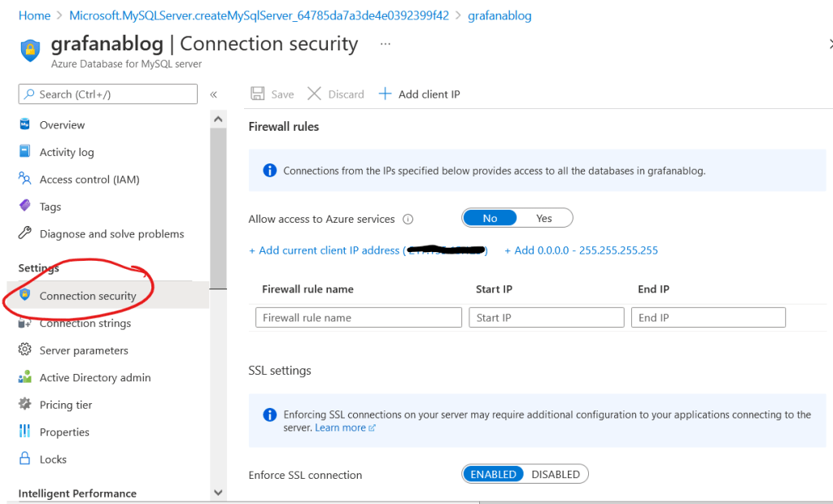Open Connection strings menu item
Viewport: 833px width, 504px height.
85,324
